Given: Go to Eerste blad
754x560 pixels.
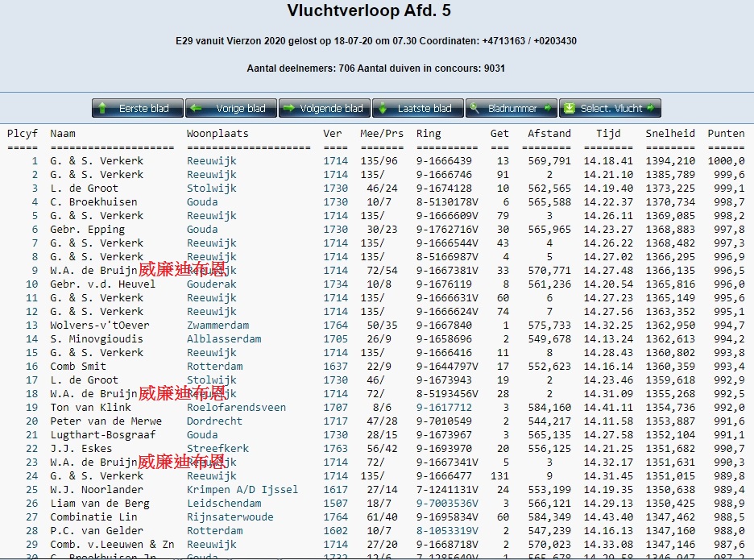Looking at the screenshot, I should point(138,108).
